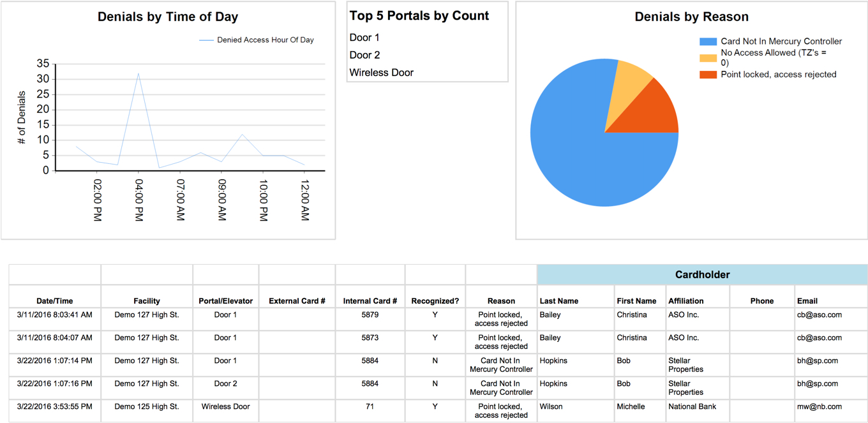Click the Denied Access Hour Of Day legend entry
868x423 pixels.
coord(265,40)
